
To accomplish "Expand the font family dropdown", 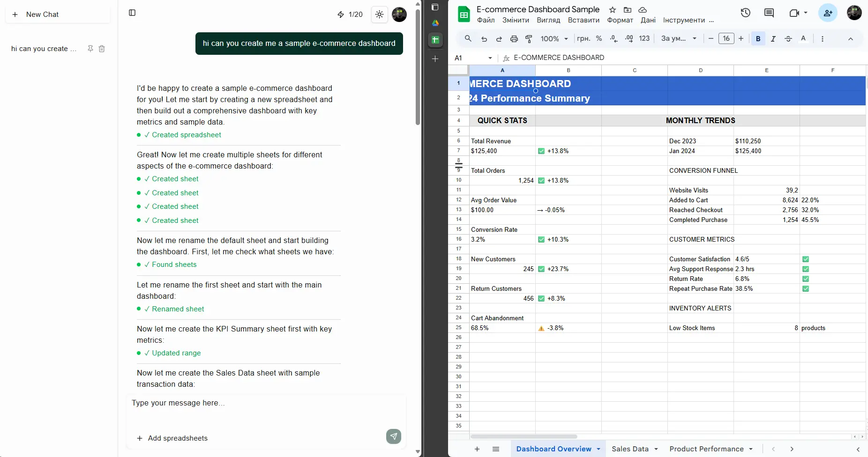I will coord(679,39).
